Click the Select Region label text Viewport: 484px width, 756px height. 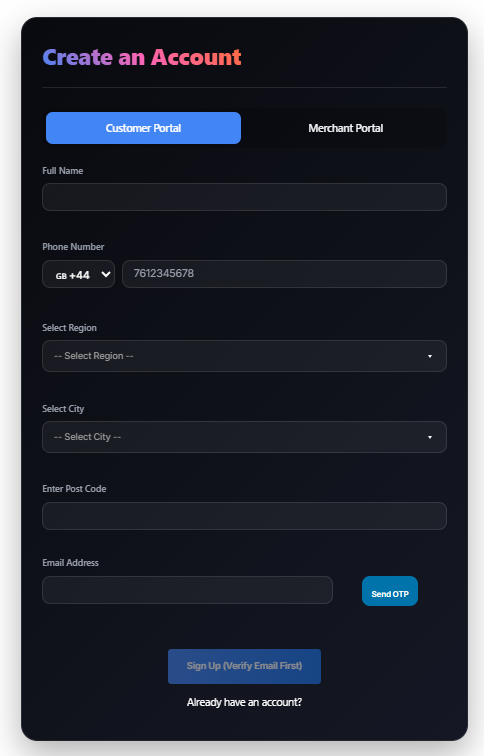(69, 328)
